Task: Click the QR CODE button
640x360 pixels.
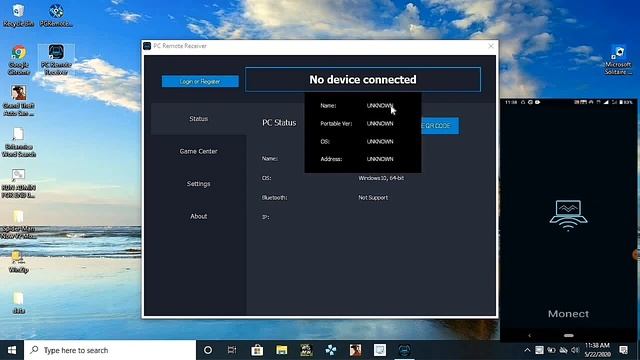Action: pyautogui.click(x=440, y=126)
